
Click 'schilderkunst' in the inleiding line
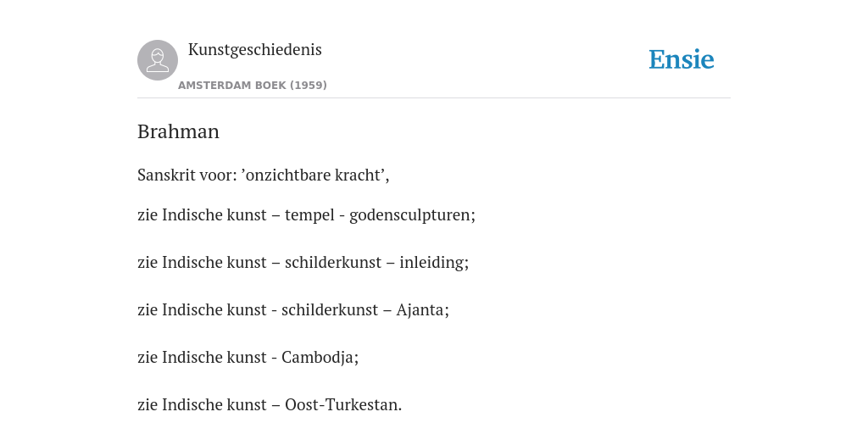click(333, 263)
